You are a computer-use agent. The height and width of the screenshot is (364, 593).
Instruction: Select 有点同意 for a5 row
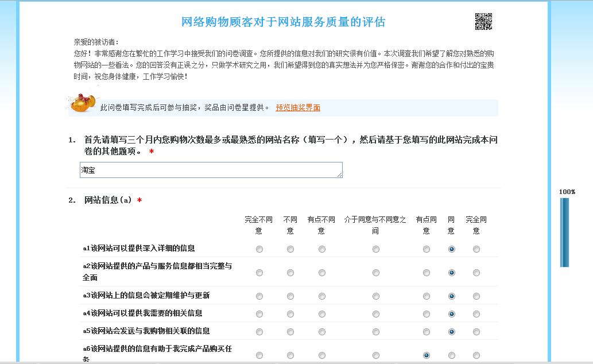point(427,332)
